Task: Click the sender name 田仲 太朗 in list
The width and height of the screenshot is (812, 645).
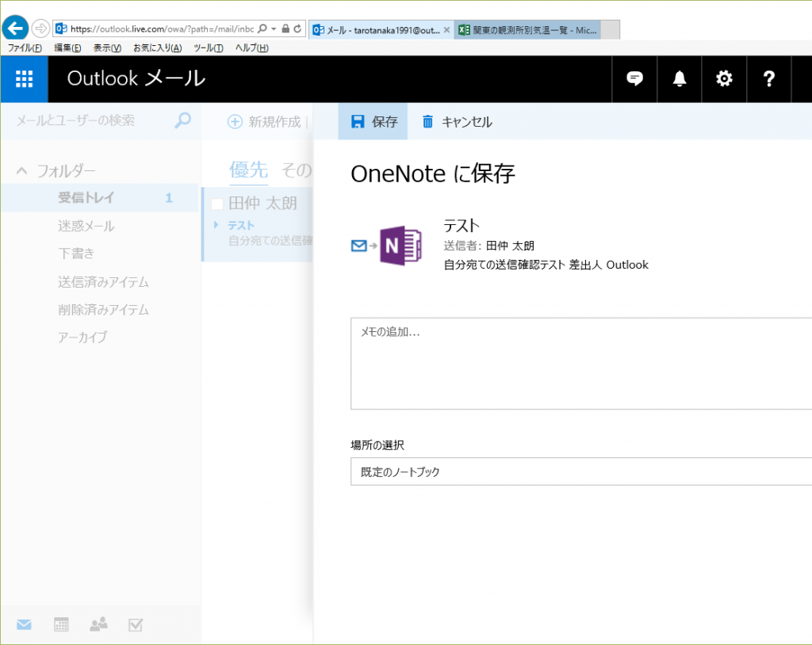Action: point(262,204)
